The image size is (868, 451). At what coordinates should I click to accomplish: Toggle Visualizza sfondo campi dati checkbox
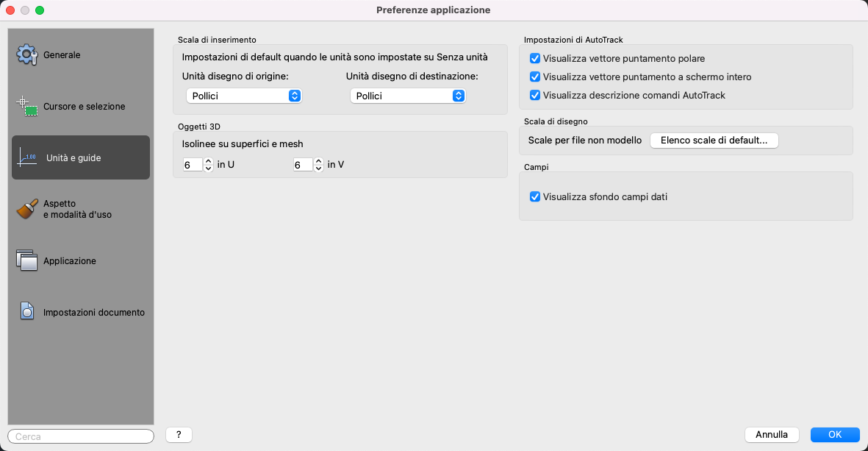pyautogui.click(x=535, y=197)
